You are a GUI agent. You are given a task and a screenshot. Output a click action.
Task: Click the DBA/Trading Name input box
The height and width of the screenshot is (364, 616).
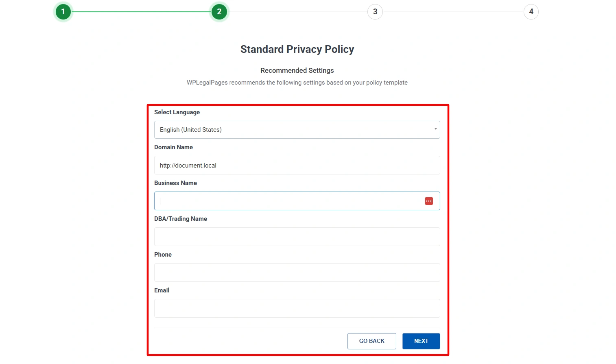click(297, 236)
